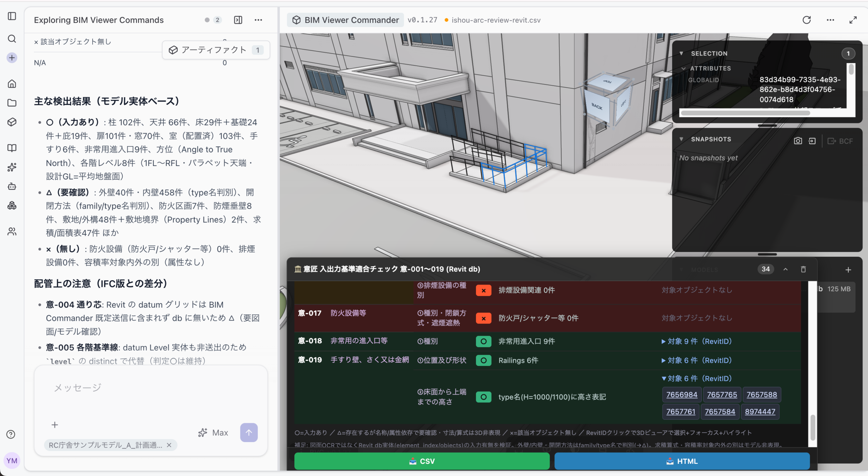Viewport: 868px width, 476px height.
Task: Send message with the arrow button
Action: click(249, 432)
